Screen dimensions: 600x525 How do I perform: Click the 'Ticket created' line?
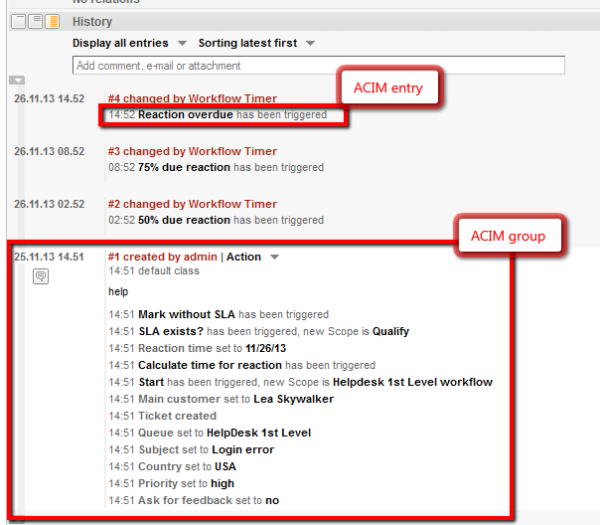(162, 416)
